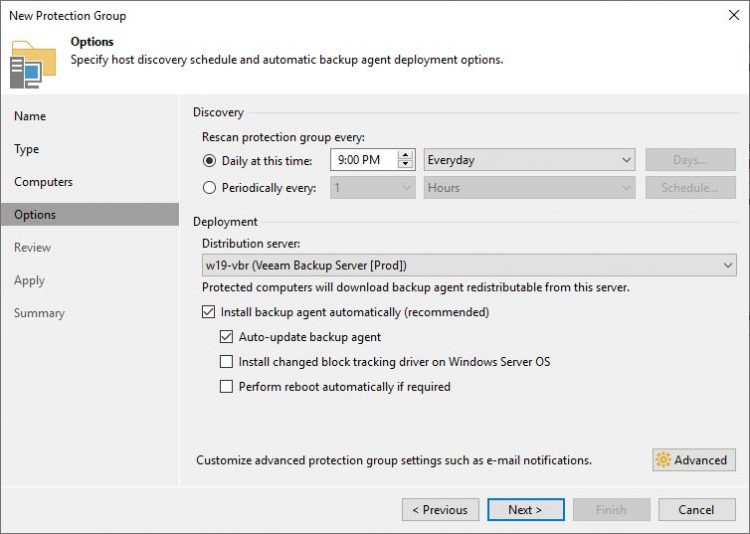Click the Schedule... button

691,188
